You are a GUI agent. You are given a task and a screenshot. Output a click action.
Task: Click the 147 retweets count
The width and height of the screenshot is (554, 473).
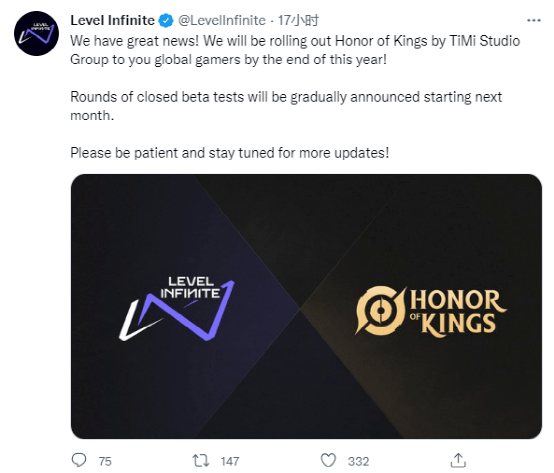pyautogui.click(x=230, y=461)
